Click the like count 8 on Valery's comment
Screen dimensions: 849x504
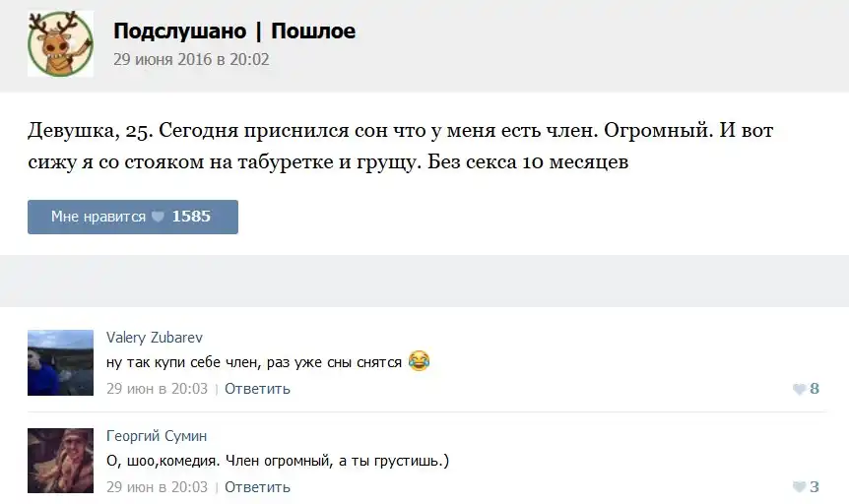tap(815, 389)
